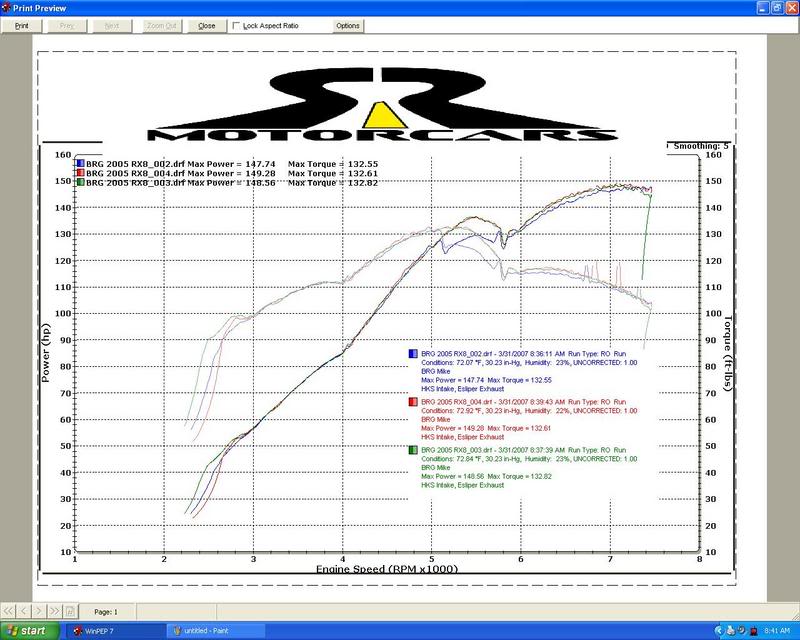800x640 pixels.
Task: Click the page layout icon beside the navigation arrows
Action: 70,611
